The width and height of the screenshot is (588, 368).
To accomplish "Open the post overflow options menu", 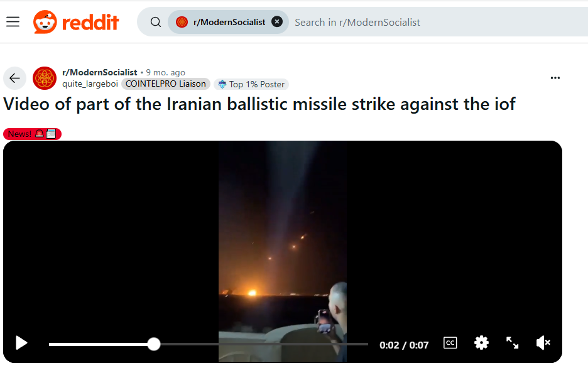I will [x=555, y=78].
